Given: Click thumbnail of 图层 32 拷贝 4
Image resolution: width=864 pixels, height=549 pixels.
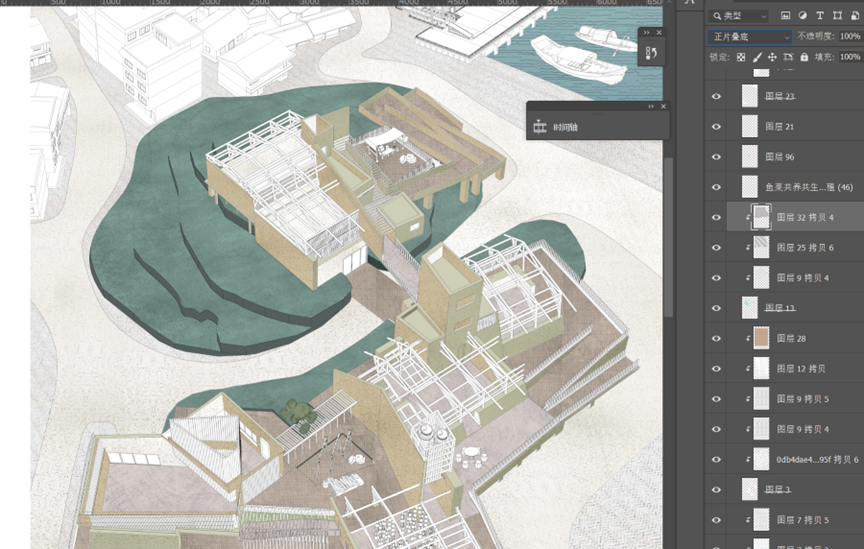Looking at the screenshot, I should click(761, 217).
